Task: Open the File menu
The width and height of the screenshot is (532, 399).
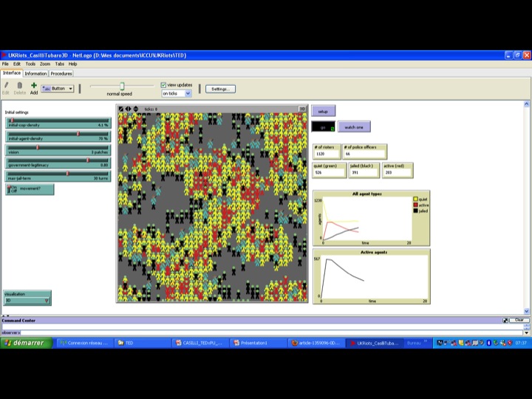Action: point(5,64)
